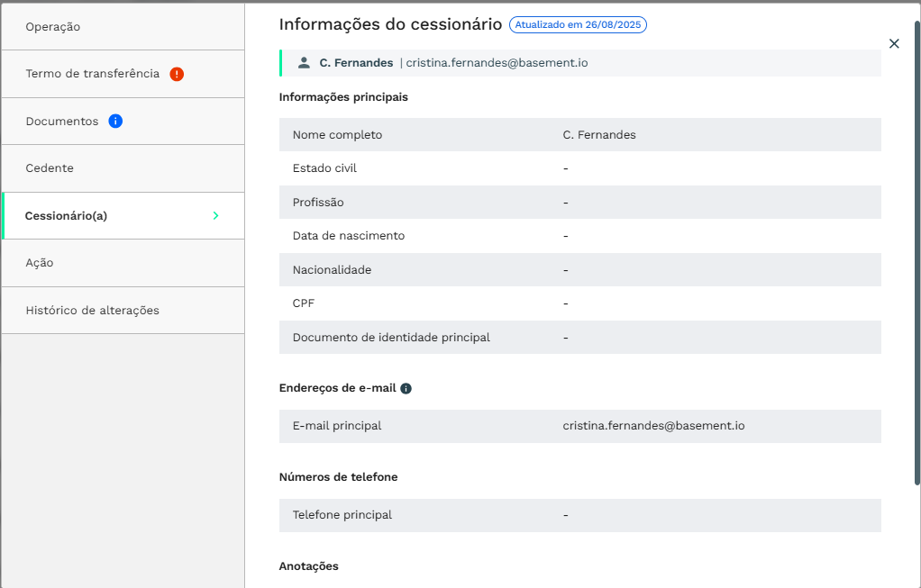Click the cristina.fernandes@basement.io header email
The height and width of the screenshot is (588, 921).
point(497,63)
